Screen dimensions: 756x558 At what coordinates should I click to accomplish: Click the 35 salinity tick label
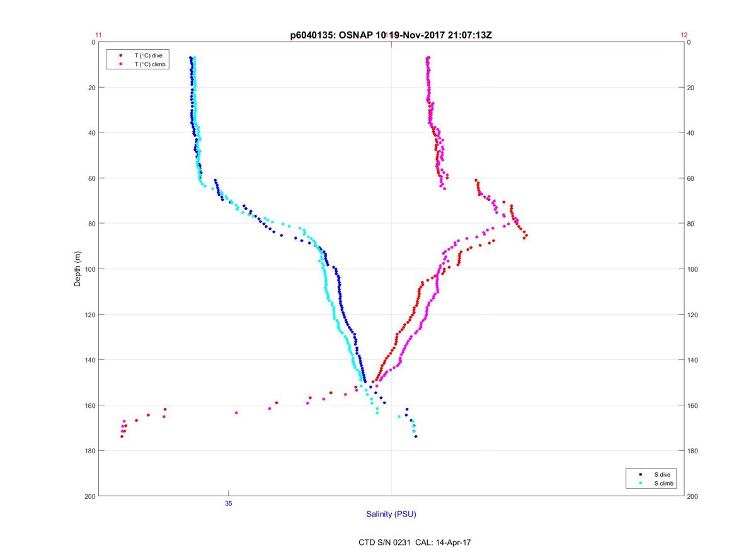[229, 503]
